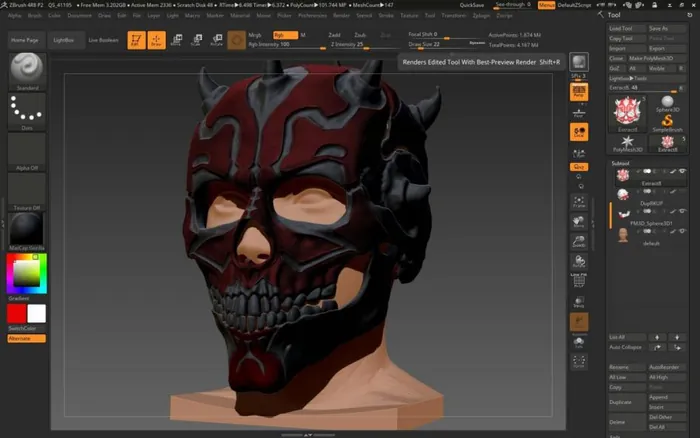Click the Frame view icon
The height and width of the screenshot is (438, 700).
(x=578, y=202)
